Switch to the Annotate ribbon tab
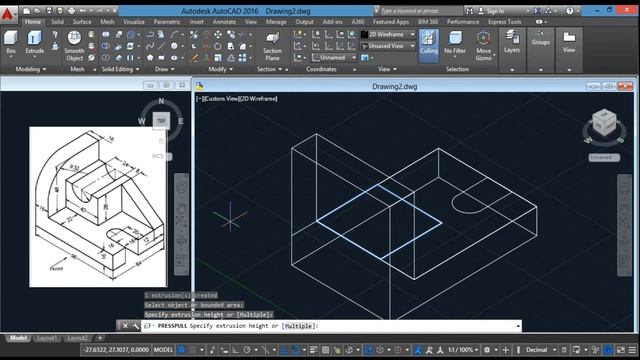The image size is (640, 360). click(224, 22)
